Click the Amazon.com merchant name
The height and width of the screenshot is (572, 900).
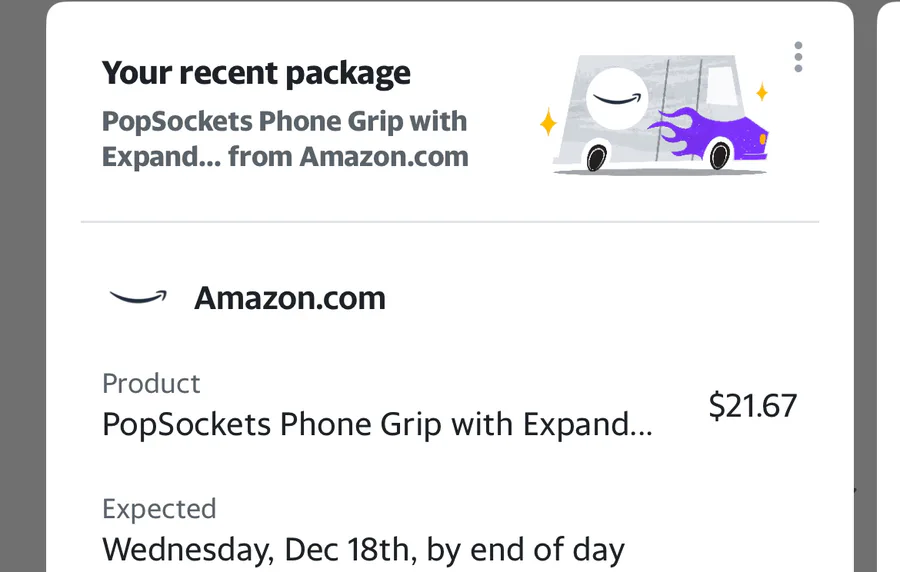coord(290,298)
